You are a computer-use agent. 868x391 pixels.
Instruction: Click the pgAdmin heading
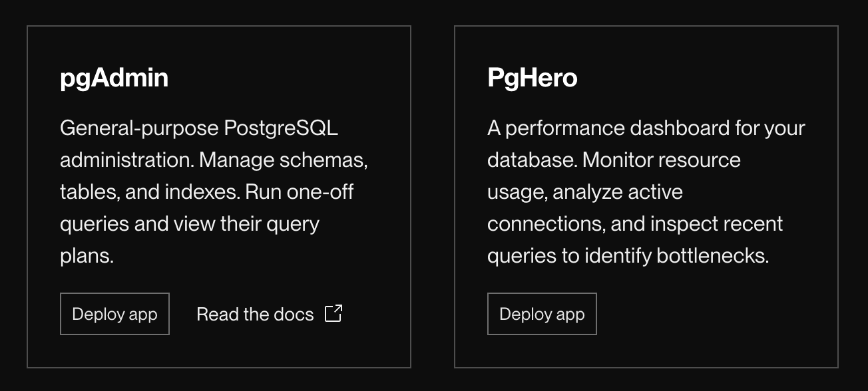(113, 77)
